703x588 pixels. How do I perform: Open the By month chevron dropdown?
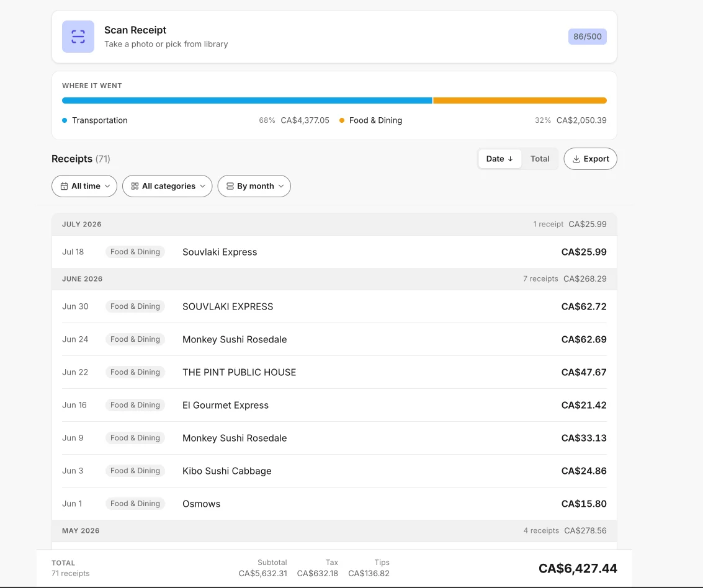pos(281,186)
